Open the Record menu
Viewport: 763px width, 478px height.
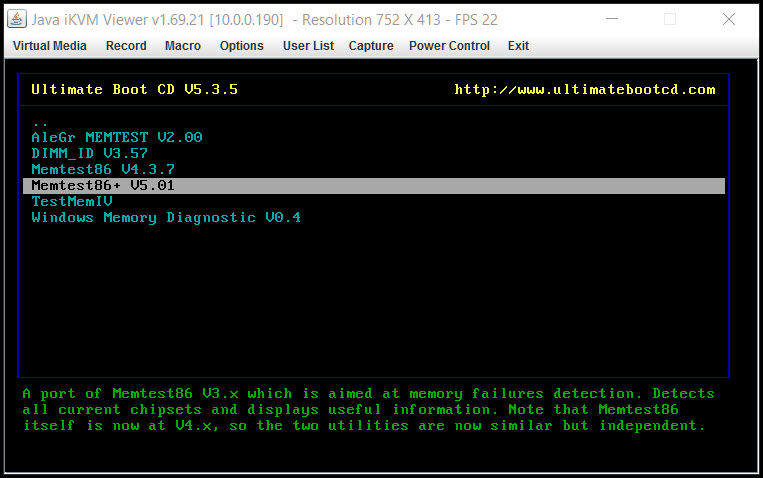(126, 46)
